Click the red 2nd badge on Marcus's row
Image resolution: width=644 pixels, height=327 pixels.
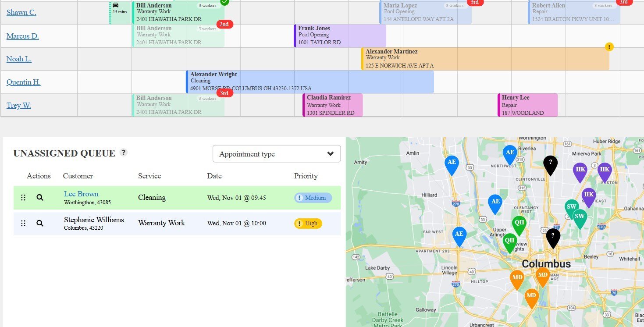(224, 24)
